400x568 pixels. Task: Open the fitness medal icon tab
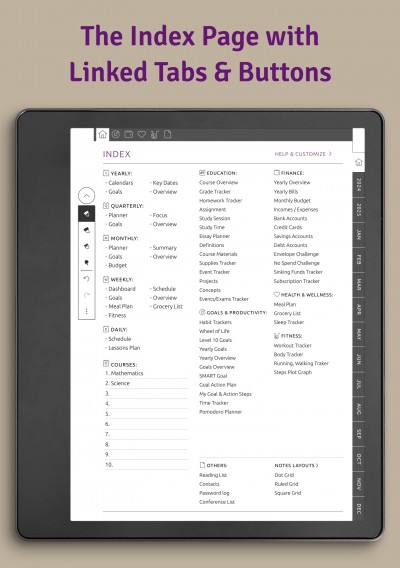154,134
